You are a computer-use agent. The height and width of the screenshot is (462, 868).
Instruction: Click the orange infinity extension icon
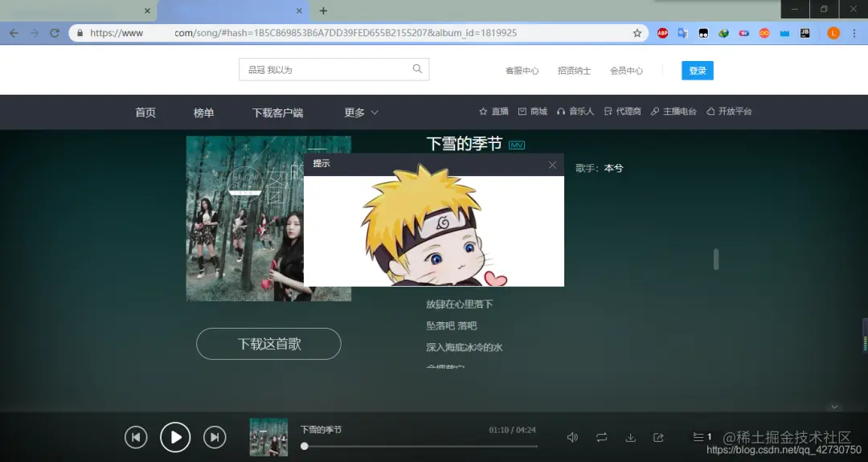click(x=764, y=33)
